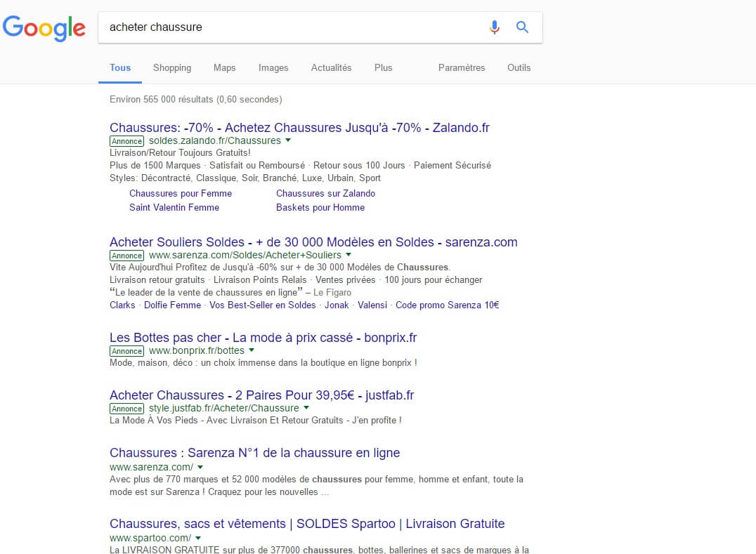The image size is (756, 554).
Task: Open 'Baskets pour Homme' sitelink
Action: click(x=320, y=208)
